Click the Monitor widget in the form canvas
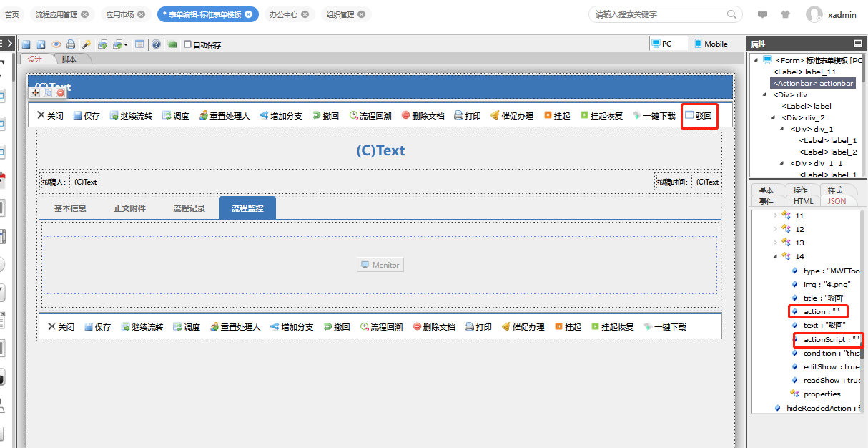The image size is (868, 448). (x=380, y=265)
